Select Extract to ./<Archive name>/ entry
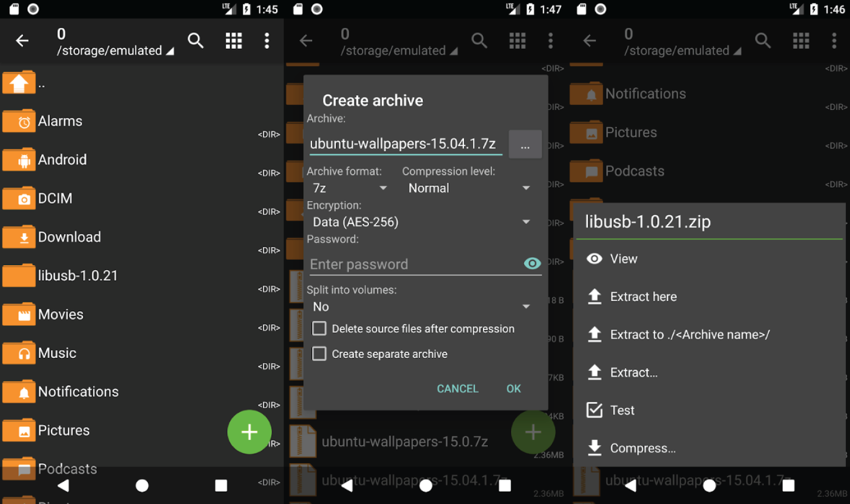This screenshot has height=504, width=850. pyautogui.click(x=708, y=335)
